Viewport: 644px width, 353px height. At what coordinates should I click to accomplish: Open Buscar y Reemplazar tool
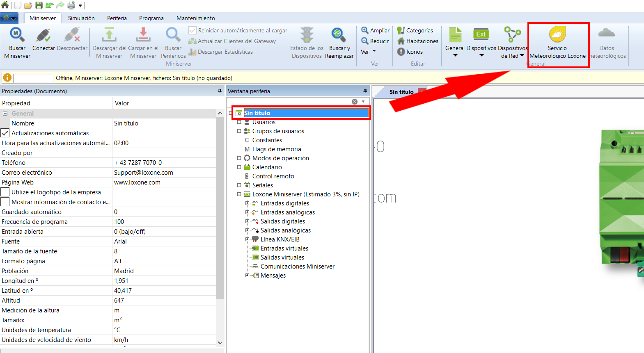pyautogui.click(x=339, y=35)
